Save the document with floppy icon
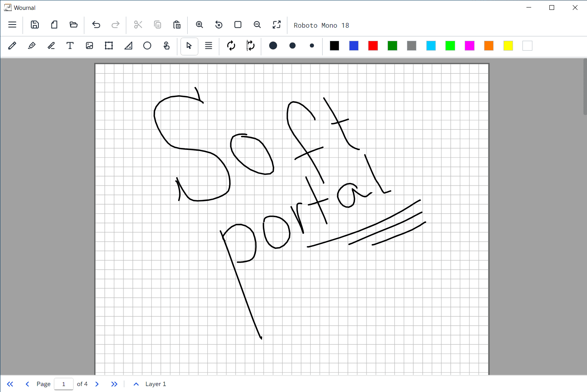 tap(35, 25)
